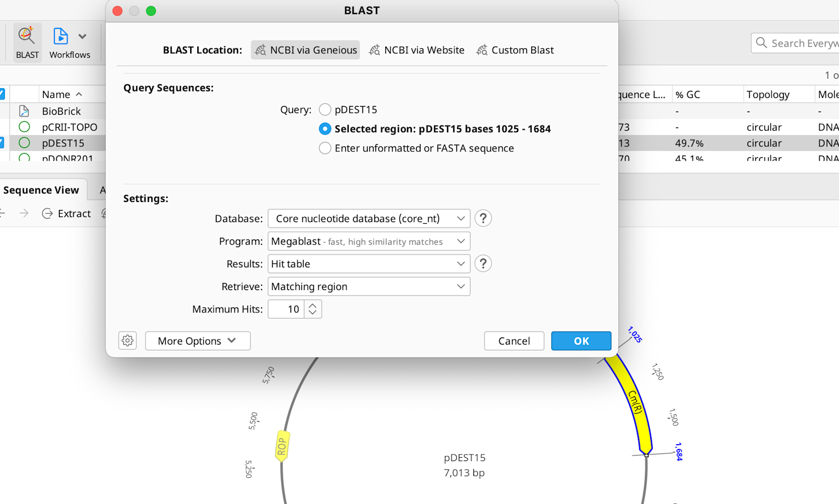Open the Program Megablast dropdown
The width and height of the screenshot is (839, 504).
[369, 241]
